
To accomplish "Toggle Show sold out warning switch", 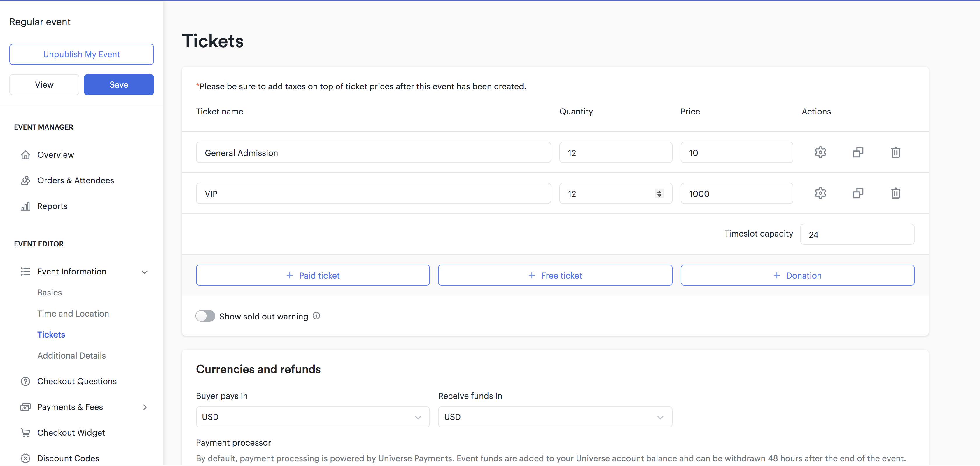I will click(x=205, y=316).
